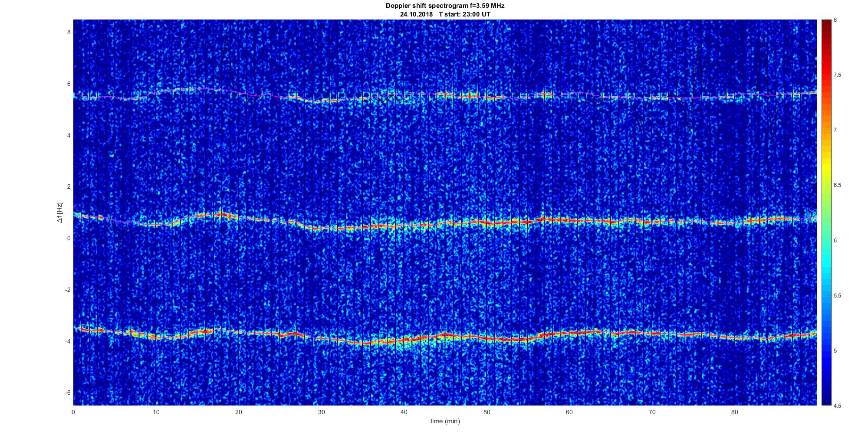The height and width of the screenshot is (435, 868).
Task: Click the y-axis tick label "4"
Action: 69,135
